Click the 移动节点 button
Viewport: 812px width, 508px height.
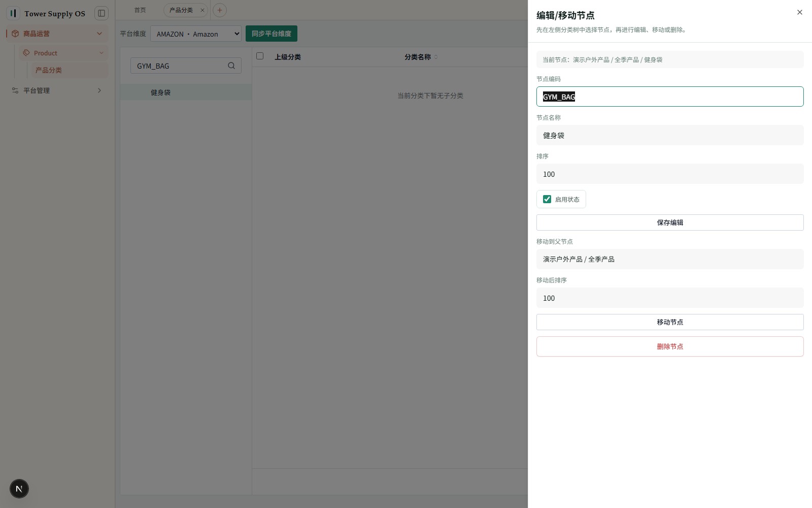670,322
